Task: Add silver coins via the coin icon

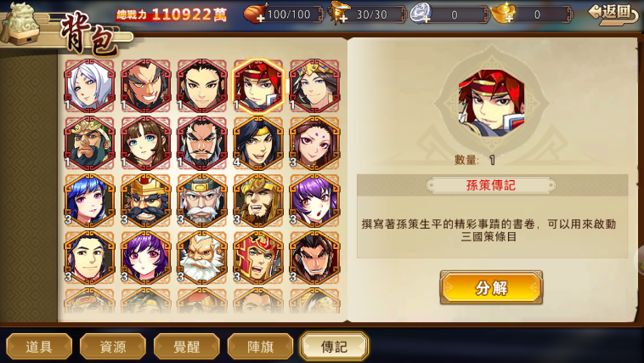Action: click(x=421, y=14)
